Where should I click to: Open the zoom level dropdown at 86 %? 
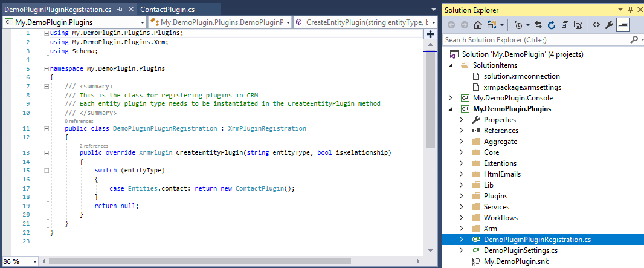coord(34,261)
